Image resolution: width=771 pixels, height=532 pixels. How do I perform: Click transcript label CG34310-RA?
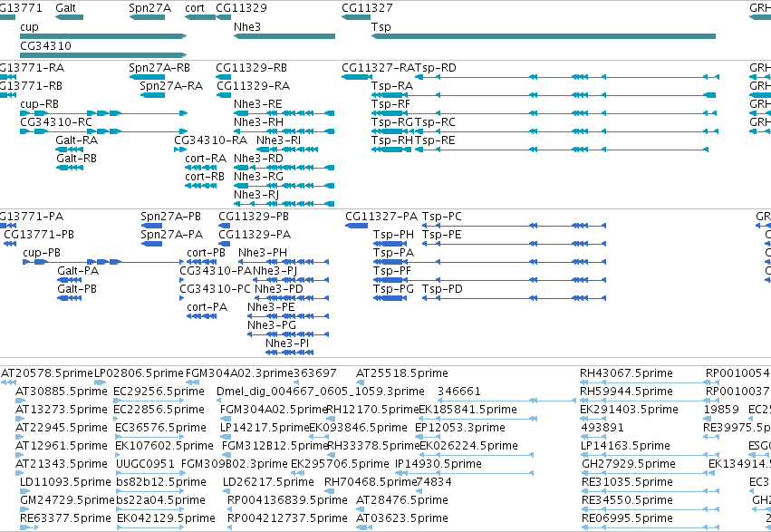pos(210,140)
